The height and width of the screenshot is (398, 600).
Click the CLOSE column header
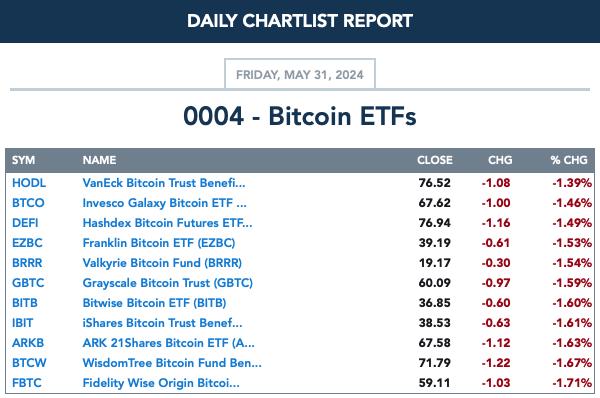click(x=435, y=160)
